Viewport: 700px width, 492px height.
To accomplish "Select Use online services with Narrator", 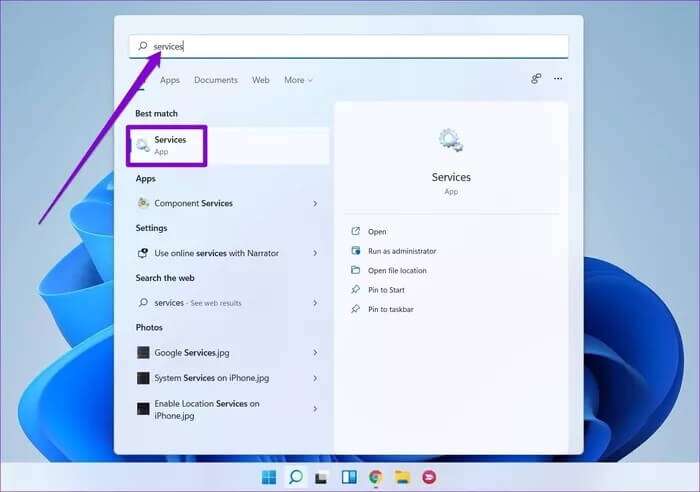I will 228,253.
